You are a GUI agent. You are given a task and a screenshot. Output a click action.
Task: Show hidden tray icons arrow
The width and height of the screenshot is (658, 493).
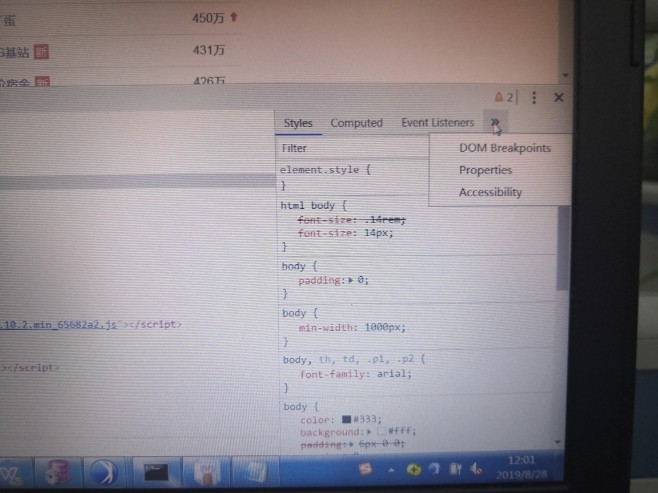[391, 470]
